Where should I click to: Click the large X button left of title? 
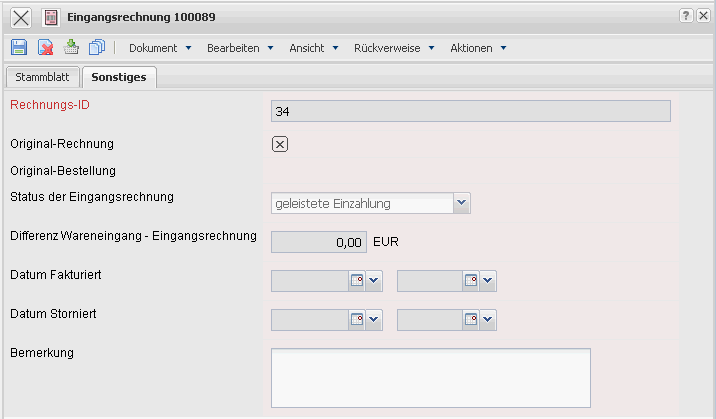21,17
